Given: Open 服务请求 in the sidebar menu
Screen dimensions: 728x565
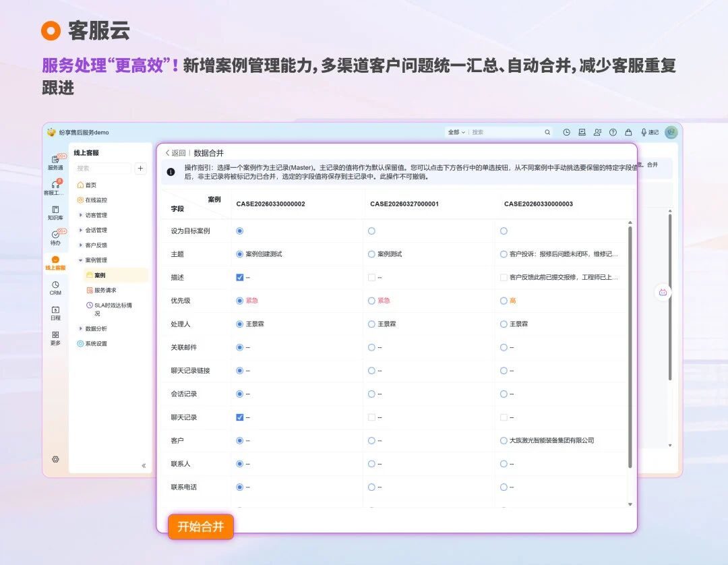Looking at the screenshot, I should coord(104,290).
